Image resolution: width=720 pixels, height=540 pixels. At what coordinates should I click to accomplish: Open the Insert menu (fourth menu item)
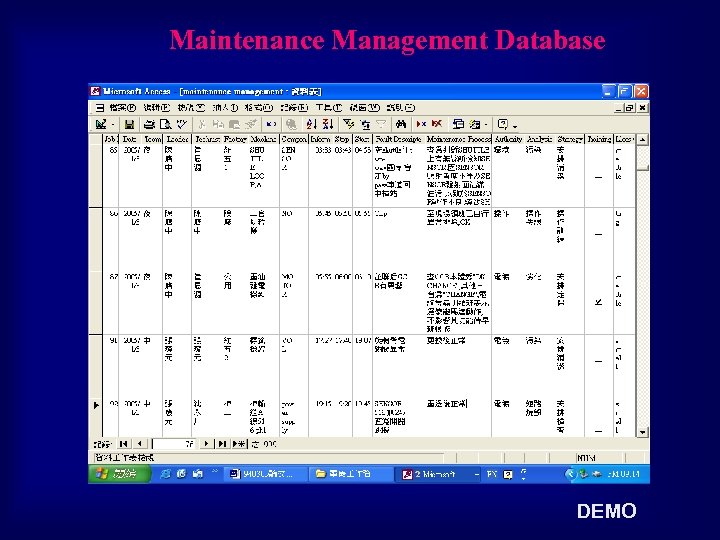[x=225, y=108]
